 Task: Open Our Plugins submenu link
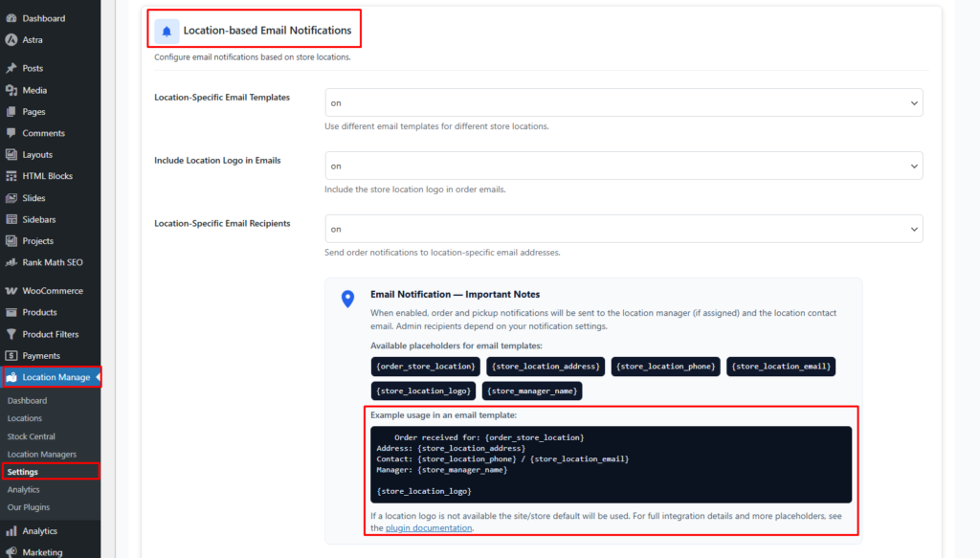coord(29,507)
